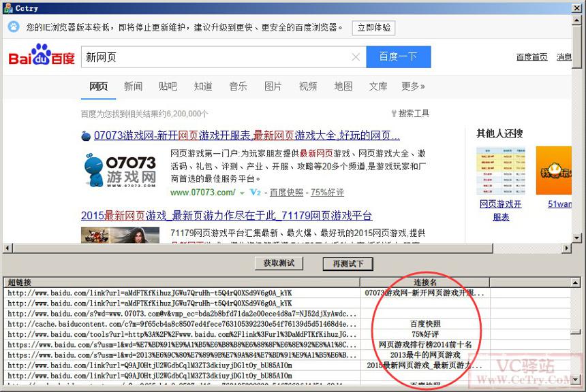Click the Baidu logo
Screen dimensions: 586x392
(42, 55)
